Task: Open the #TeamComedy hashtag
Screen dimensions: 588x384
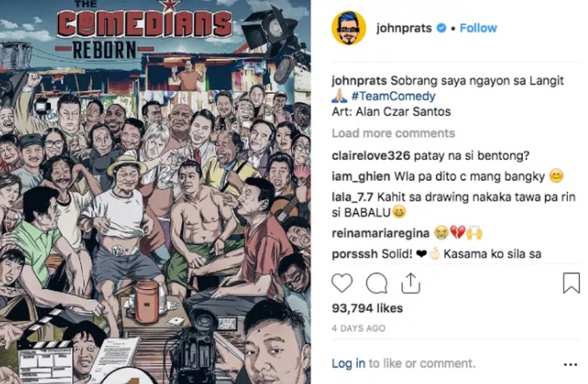Action: [394, 97]
